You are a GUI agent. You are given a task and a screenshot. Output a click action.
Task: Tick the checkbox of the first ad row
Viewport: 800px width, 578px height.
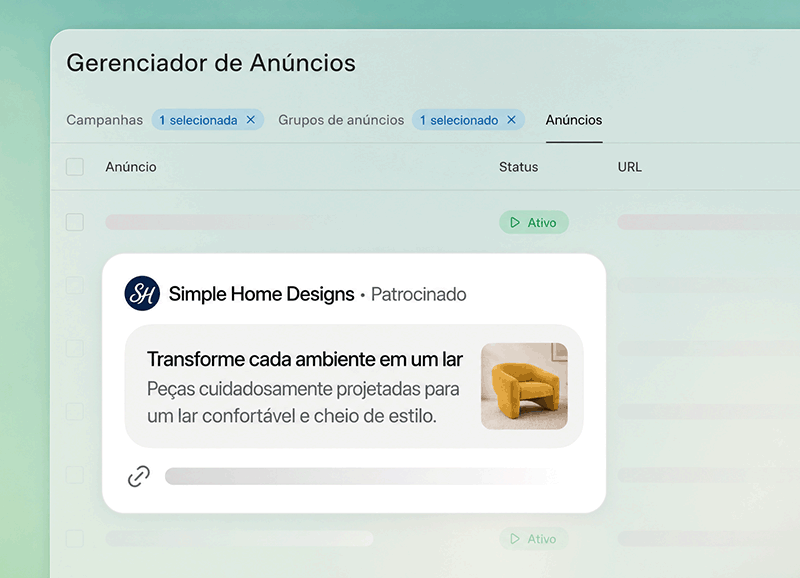coord(75,222)
